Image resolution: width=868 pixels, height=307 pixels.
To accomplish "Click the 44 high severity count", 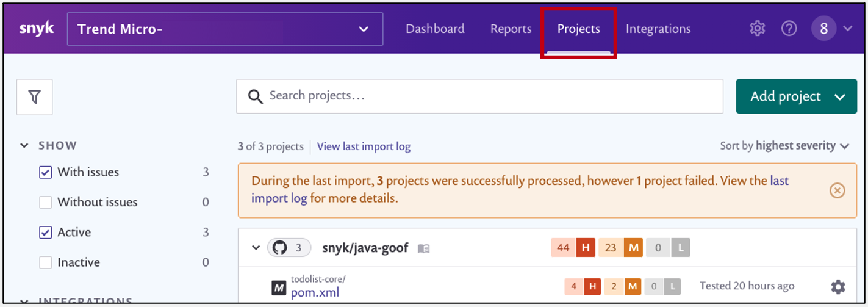I will pos(563,248).
